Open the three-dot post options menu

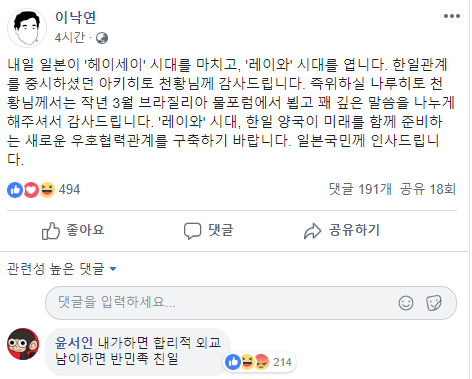pos(452,16)
